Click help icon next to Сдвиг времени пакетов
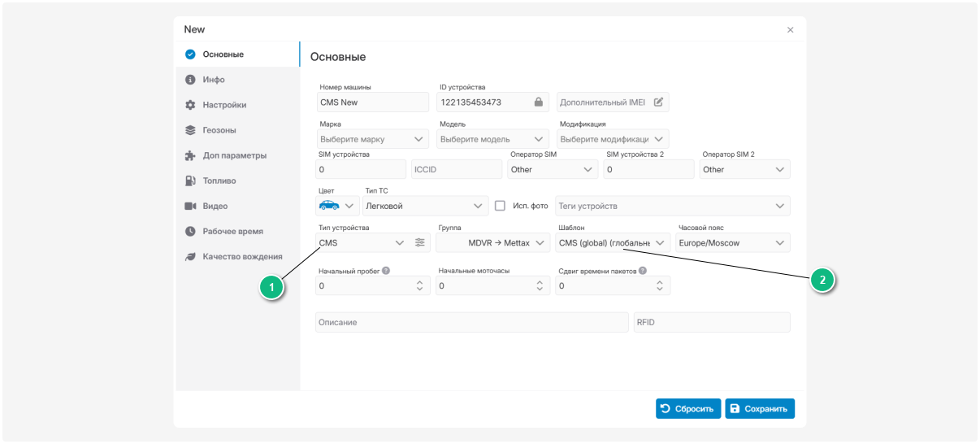980x444 pixels. [643, 271]
